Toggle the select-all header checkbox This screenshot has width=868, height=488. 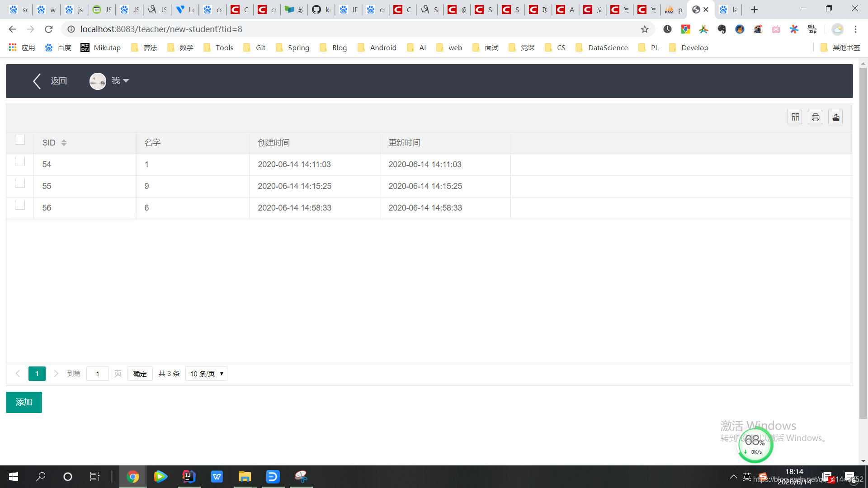[20, 140]
